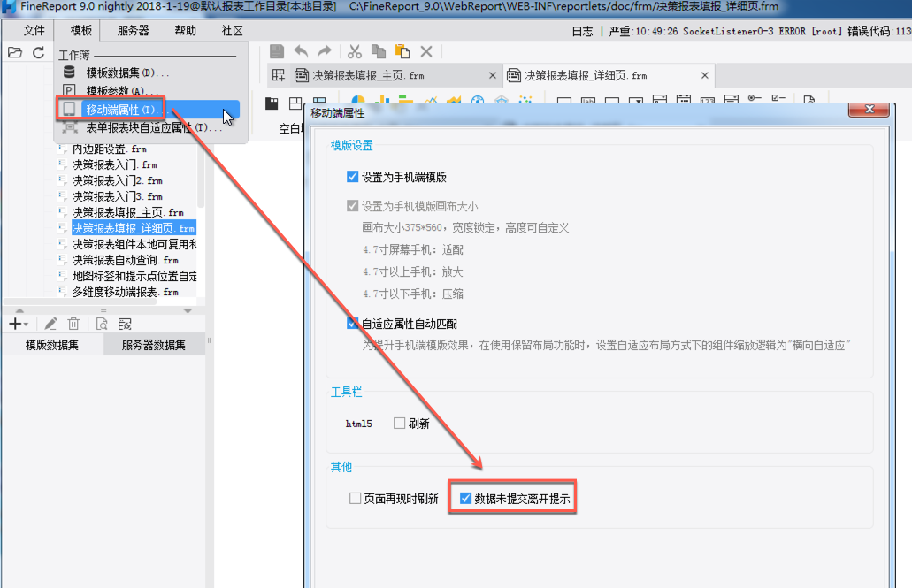Click the black solid block icon in widget bar
This screenshot has height=588, width=912.
coord(272,103)
